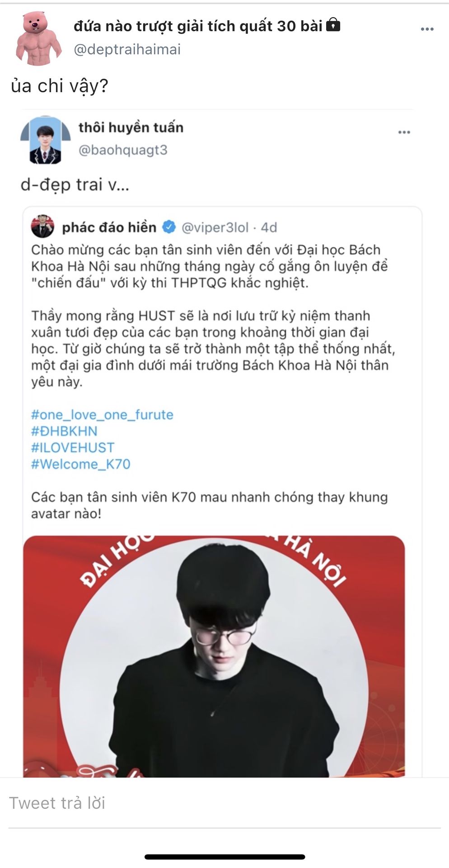Open the red HUST avatar frame image

(214, 656)
